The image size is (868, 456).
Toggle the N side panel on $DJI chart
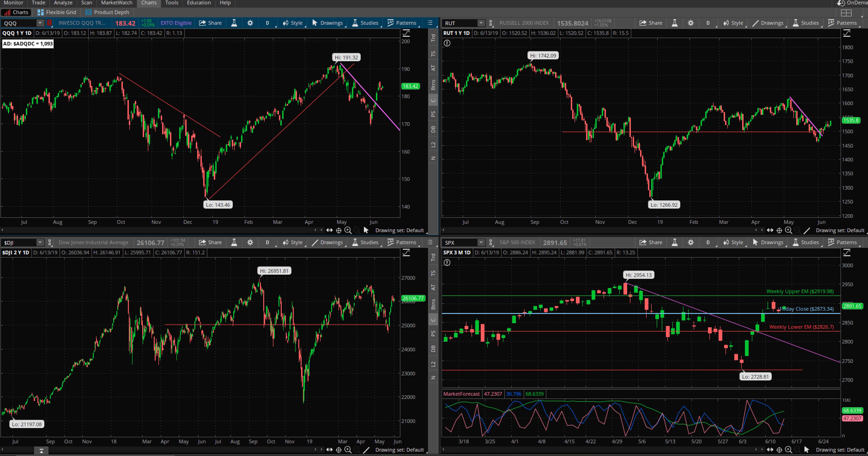click(433, 377)
